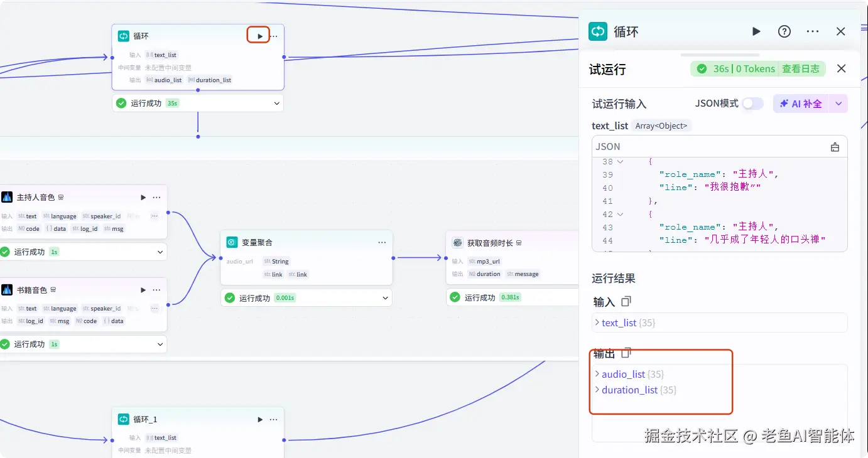Open 查看日志 to view the run log
868x458 pixels.
[801, 69]
